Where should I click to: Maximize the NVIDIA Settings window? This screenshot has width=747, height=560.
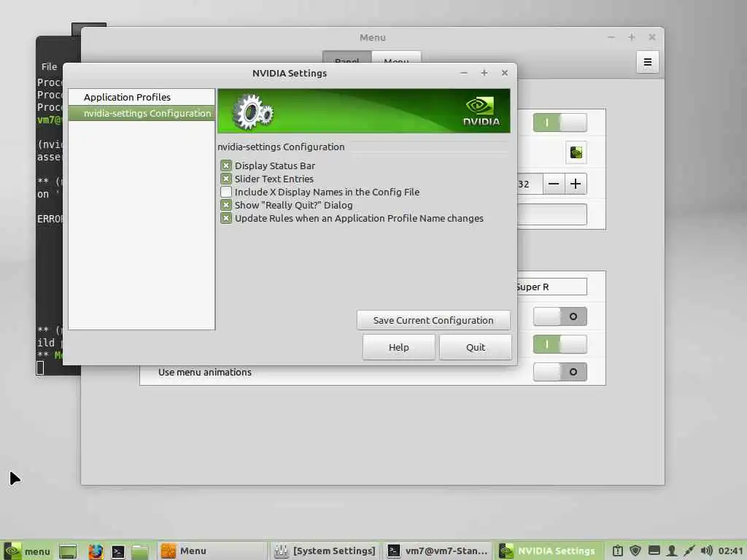pyautogui.click(x=484, y=73)
